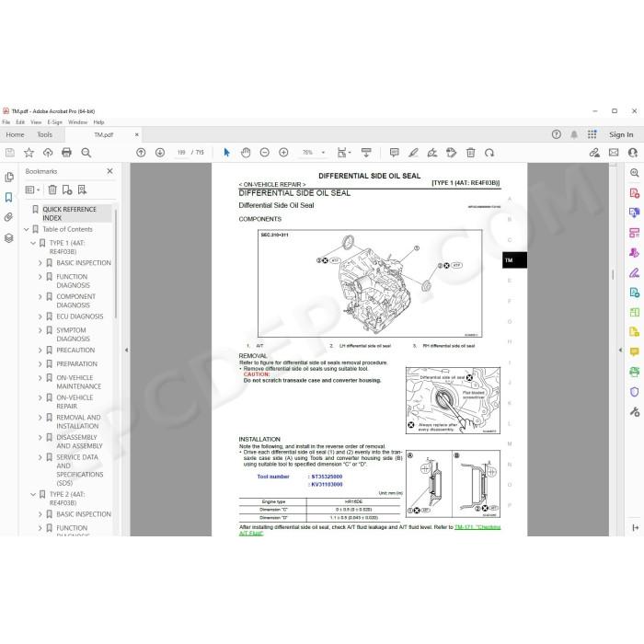Send file by email icon
644x644 pixels.
coord(614,153)
